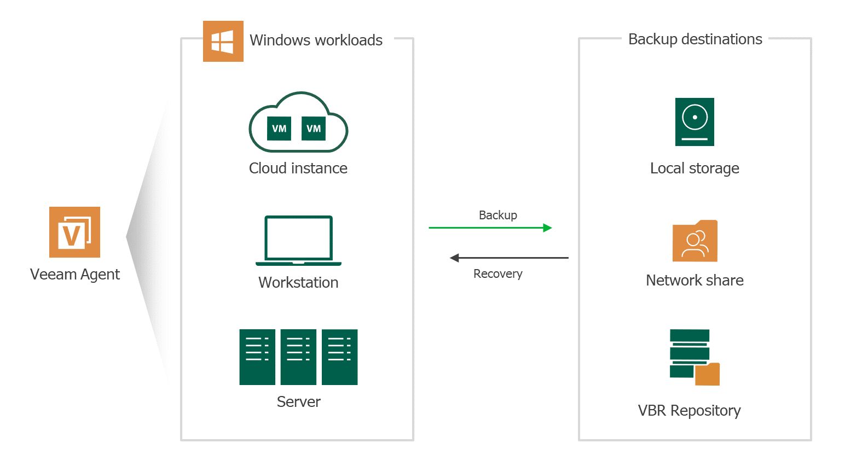This screenshot has width=868, height=472.
Task: Click the green Backup arrow
Action: [490, 228]
